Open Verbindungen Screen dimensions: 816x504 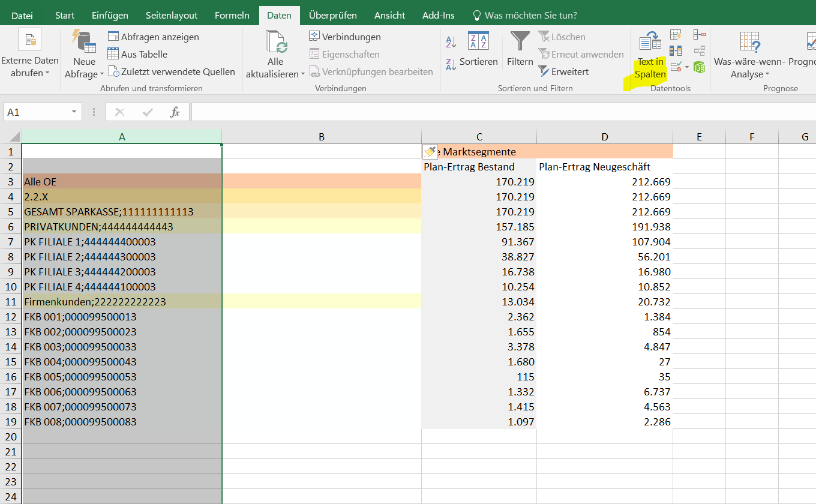(x=345, y=37)
